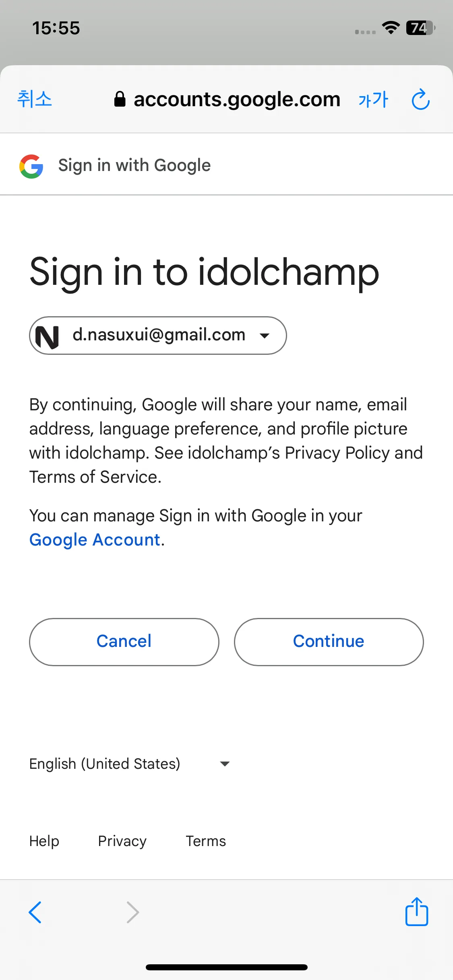
Task: Click the Google G logo
Action: click(31, 166)
